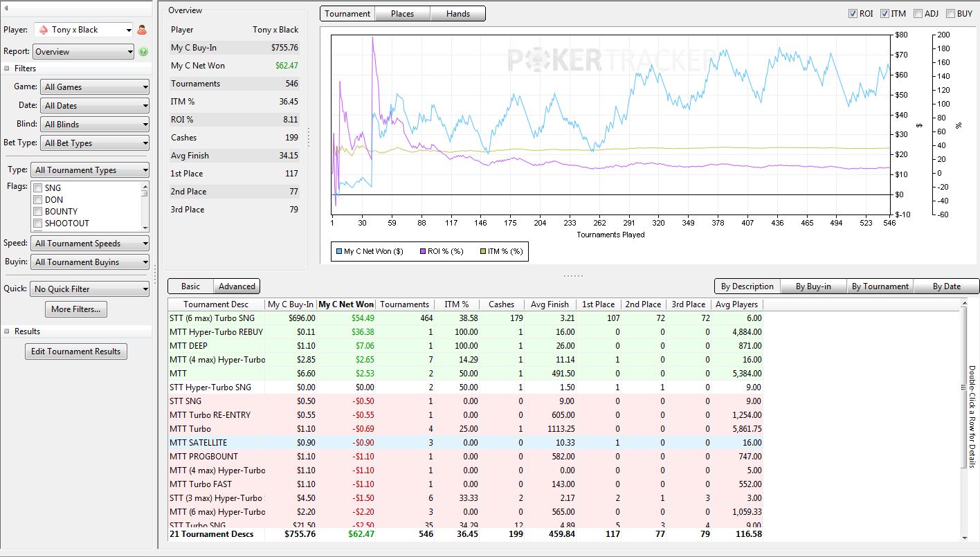The width and height of the screenshot is (980, 557).
Task: Click the green help icon next to Report
Action: (x=143, y=51)
